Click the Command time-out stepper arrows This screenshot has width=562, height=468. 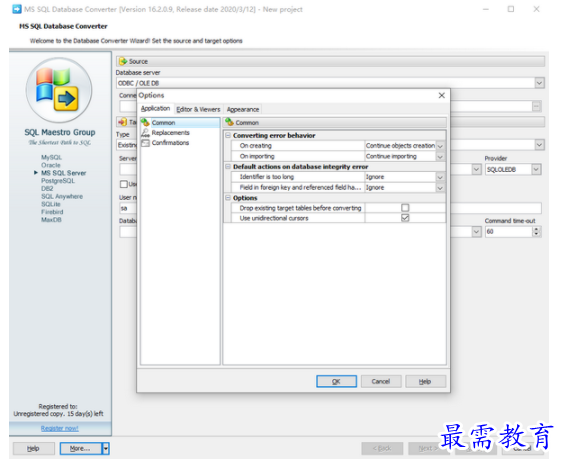536,232
